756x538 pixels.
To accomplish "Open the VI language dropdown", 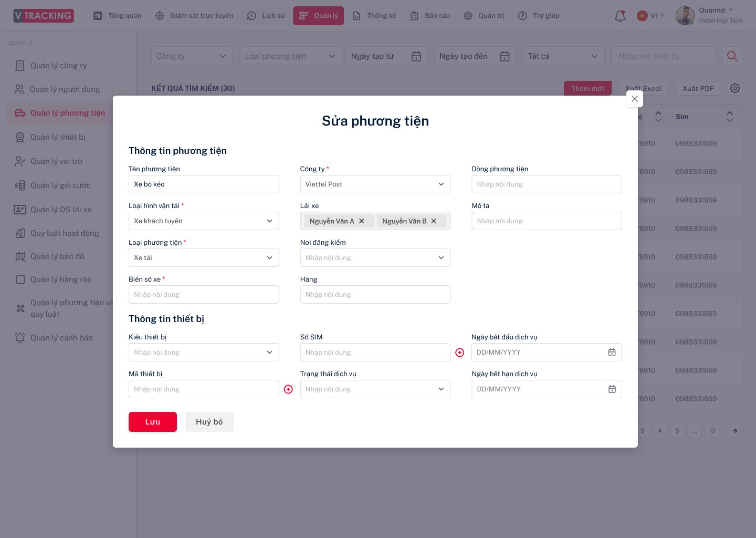I will 658,16.
